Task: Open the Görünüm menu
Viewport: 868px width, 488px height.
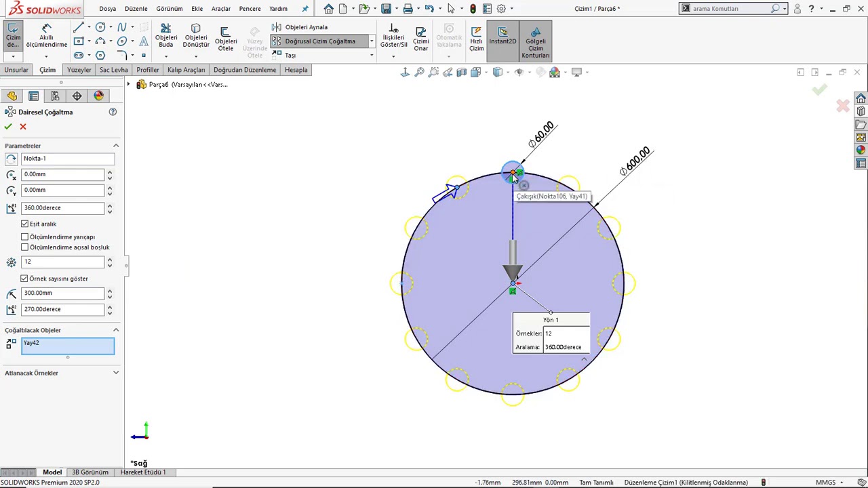Action: (170, 9)
